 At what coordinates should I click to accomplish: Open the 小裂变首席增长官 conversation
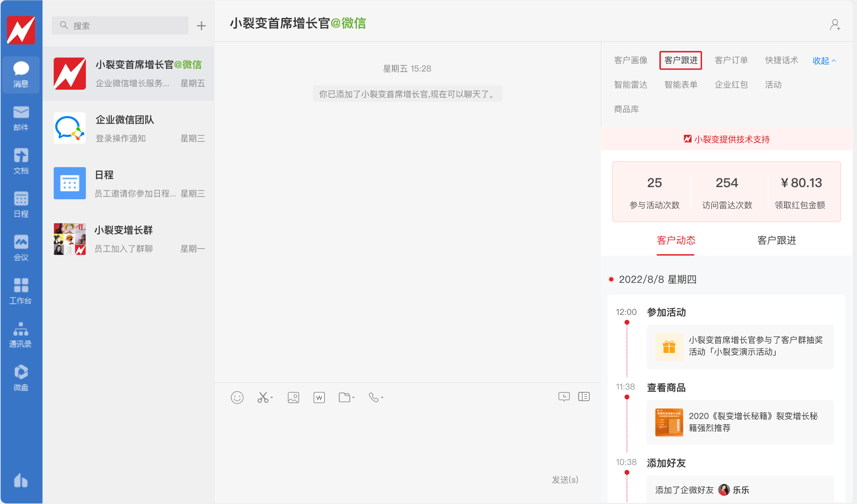(129, 74)
